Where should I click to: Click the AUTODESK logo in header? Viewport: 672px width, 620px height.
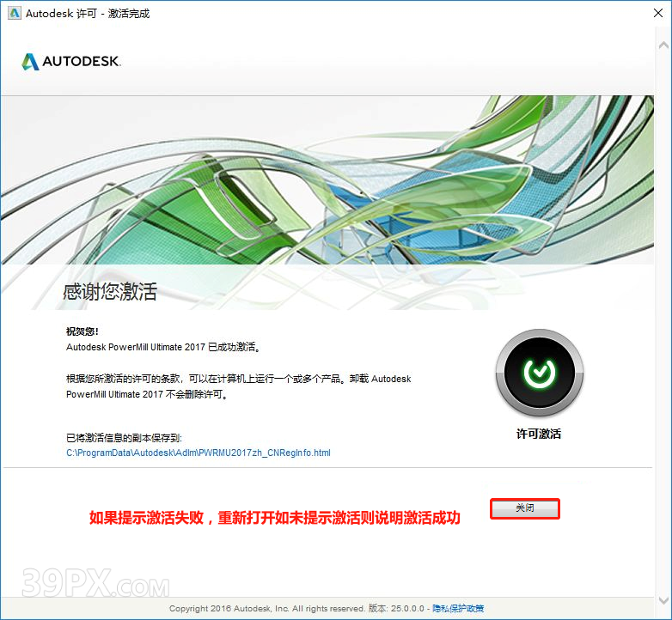coord(71,61)
